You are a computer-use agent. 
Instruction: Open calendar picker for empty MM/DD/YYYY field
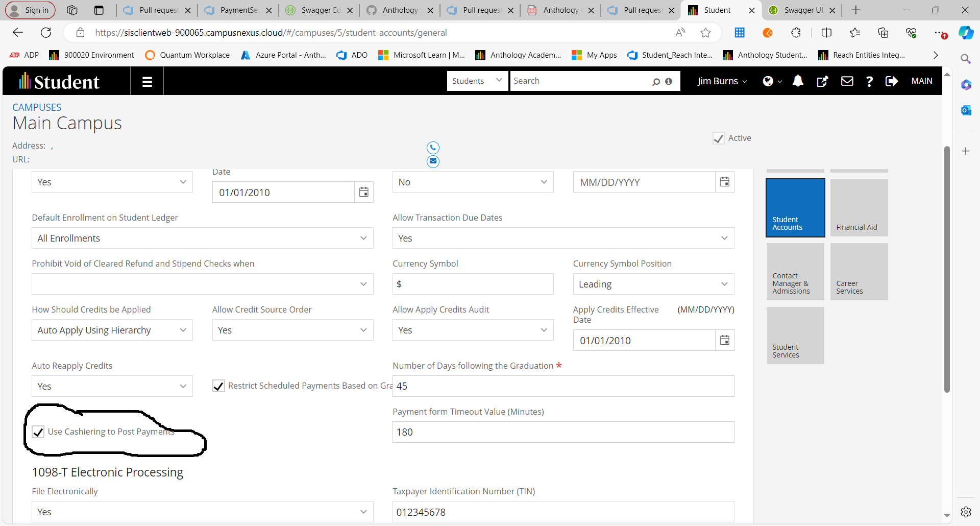(724, 182)
